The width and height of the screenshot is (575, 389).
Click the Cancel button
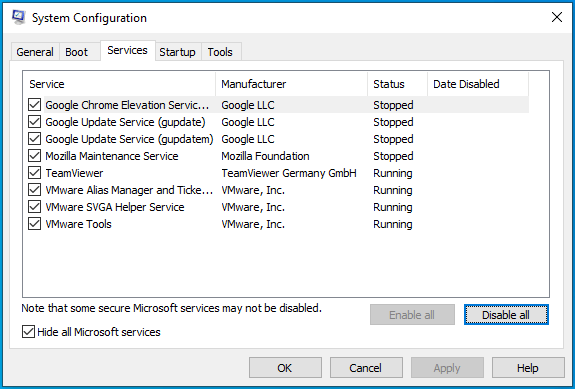tap(366, 368)
